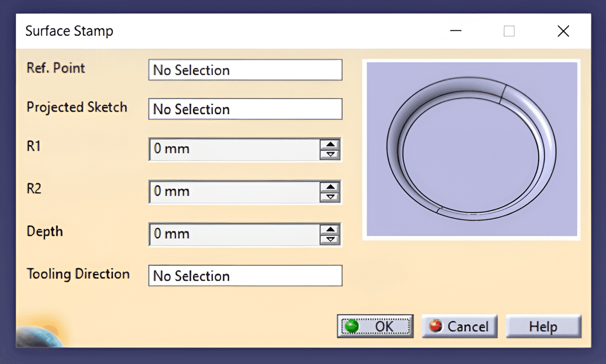The height and width of the screenshot is (364, 606).
Task: Decrease R2 with the down arrow
Action: click(x=330, y=197)
